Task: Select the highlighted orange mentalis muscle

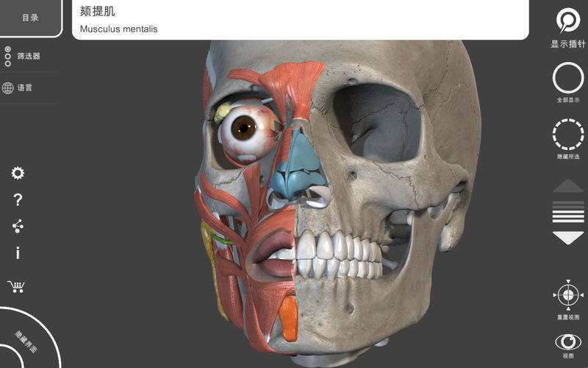Action: 289,319
